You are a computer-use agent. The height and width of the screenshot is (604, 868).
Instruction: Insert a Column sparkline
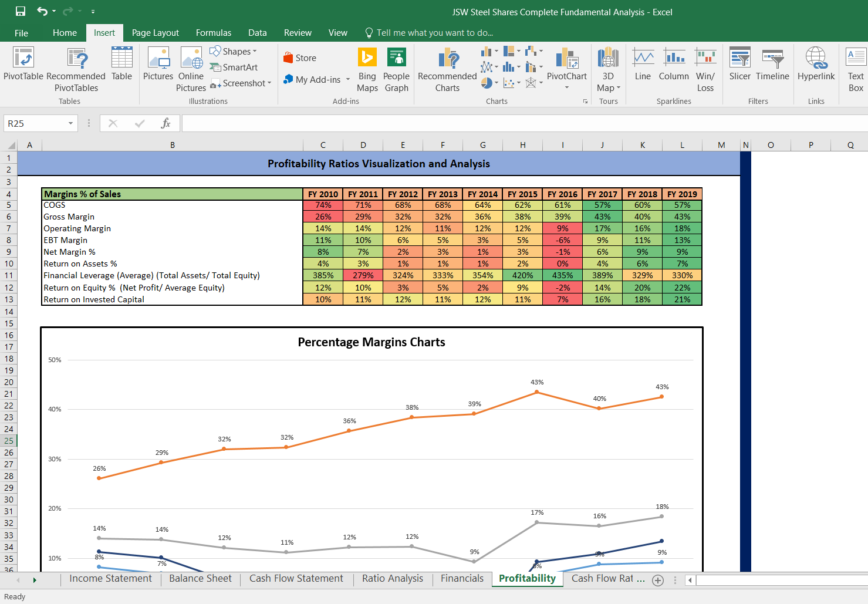pos(674,63)
